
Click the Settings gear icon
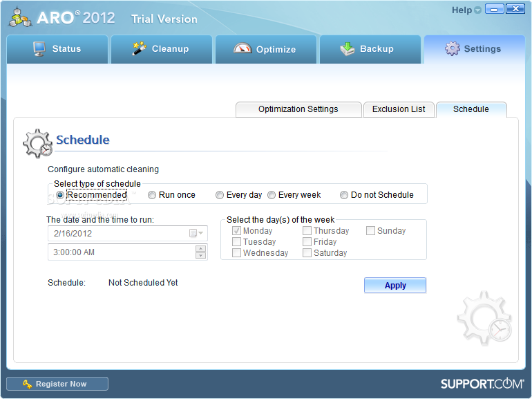pyautogui.click(x=453, y=48)
